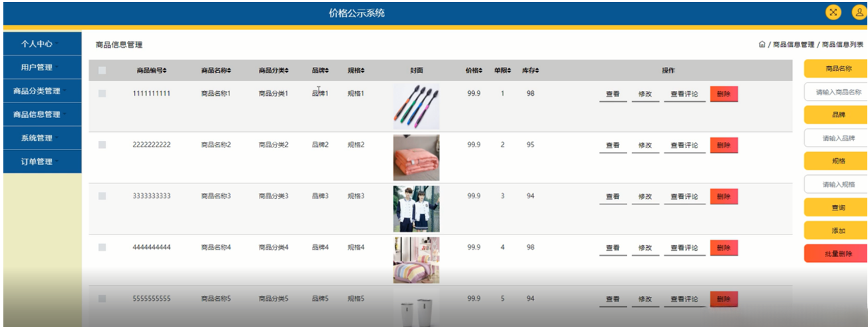Sort by 商品名称 column header
Screen dimensions: 868x327
217,70
